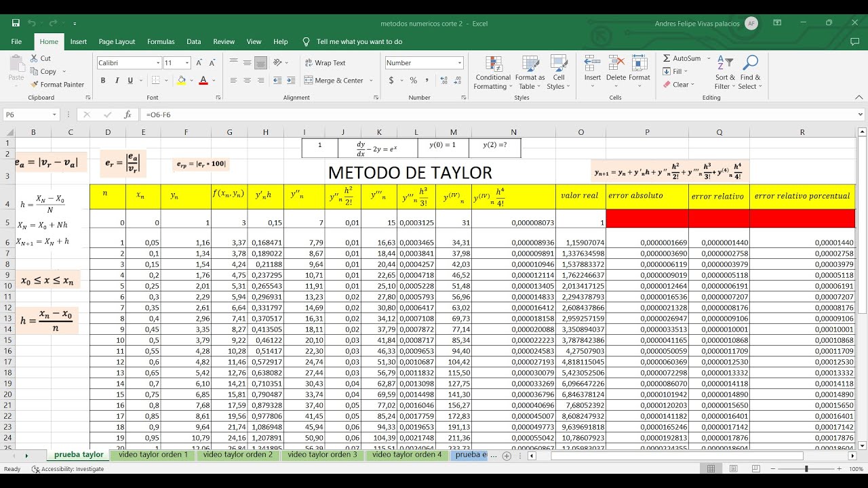The image size is (868, 488).
Task: Toggle center horizontal alignment
Action: pyautogui.click(x=247, y=81)
